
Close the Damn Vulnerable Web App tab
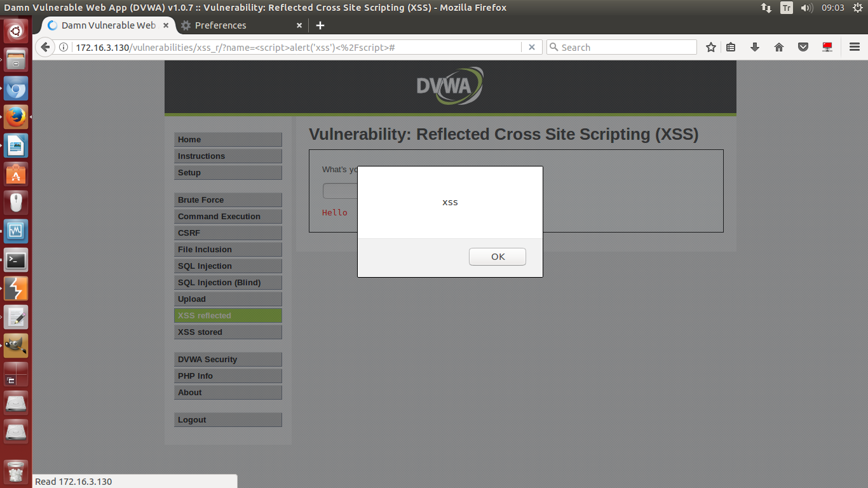pyautogui.click(x=166, y=25)
